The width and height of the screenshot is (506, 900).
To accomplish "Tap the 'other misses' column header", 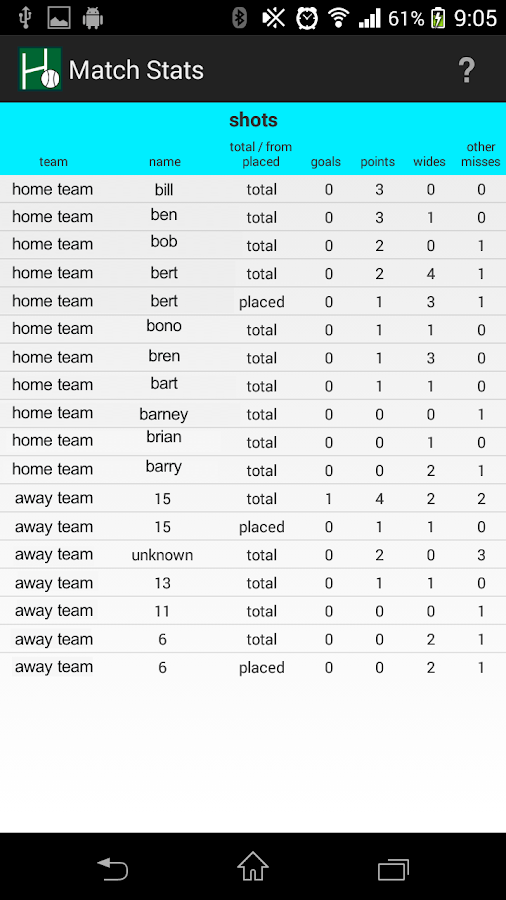I will coord(481,154).
